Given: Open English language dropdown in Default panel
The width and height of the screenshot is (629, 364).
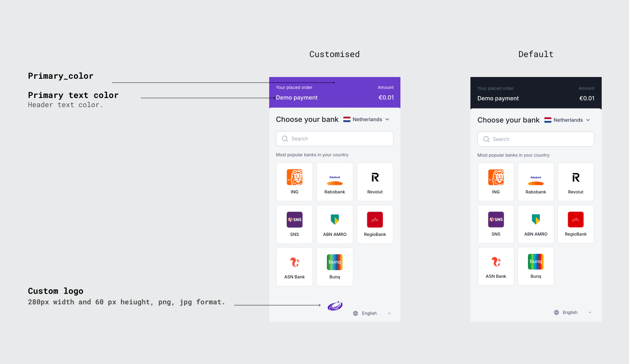Looking at the screenshot, I should tap(573, 313).
